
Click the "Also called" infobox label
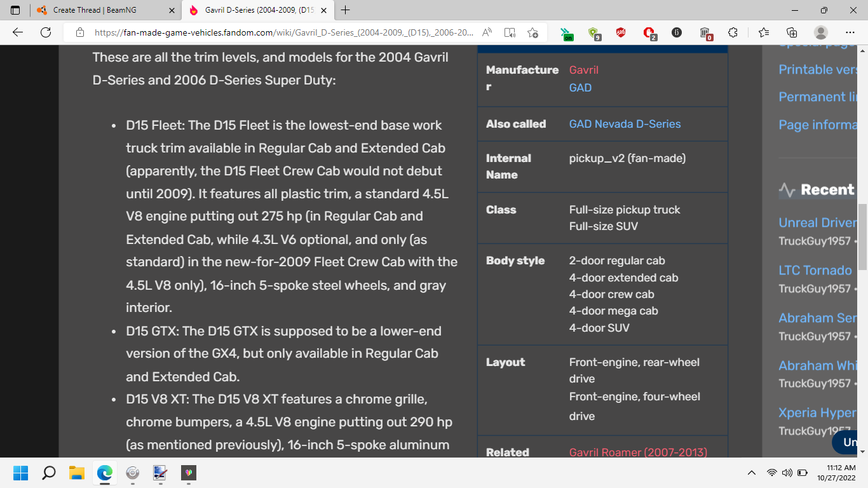516,124
